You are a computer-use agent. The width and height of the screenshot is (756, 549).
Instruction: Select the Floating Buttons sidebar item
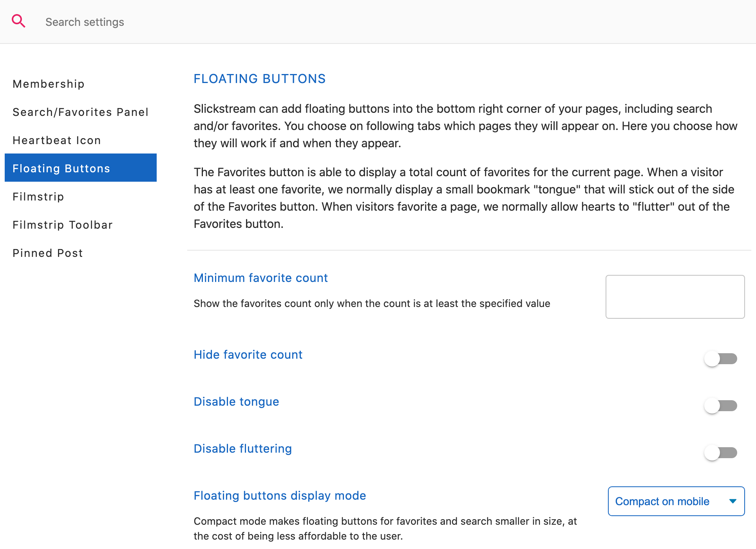pos(81,168)
